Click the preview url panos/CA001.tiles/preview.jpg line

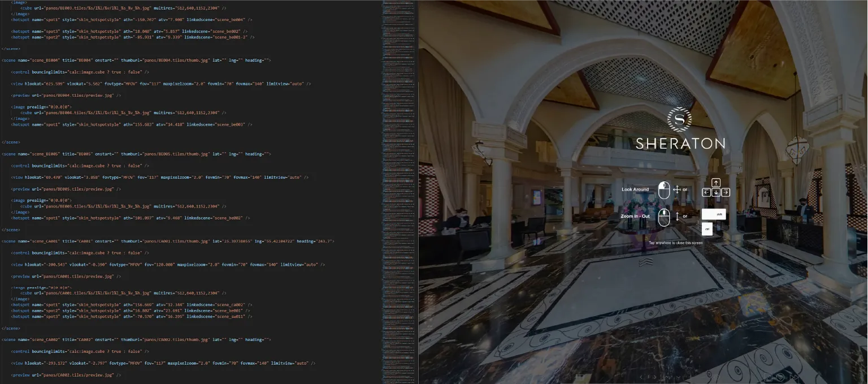click(66, 277)
